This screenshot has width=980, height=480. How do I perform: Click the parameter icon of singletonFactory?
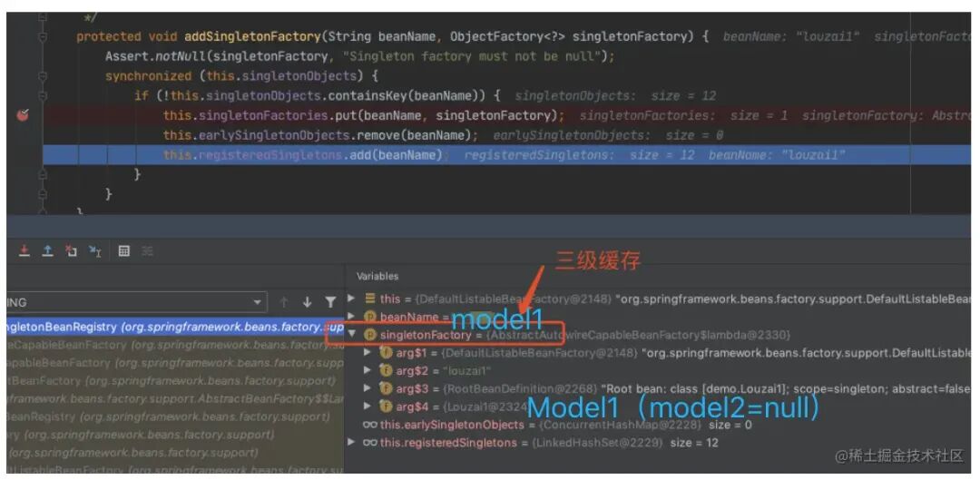(x=369, y=336)
